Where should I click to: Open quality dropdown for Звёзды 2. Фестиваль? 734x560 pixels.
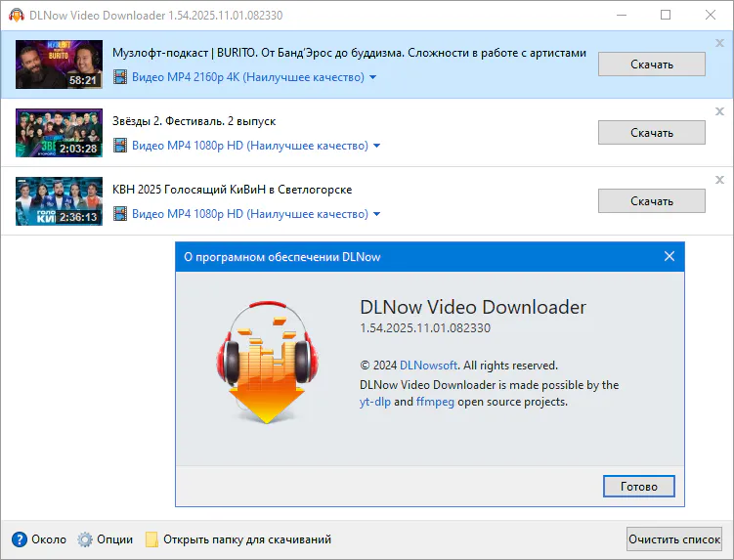[x=377, y=146]
